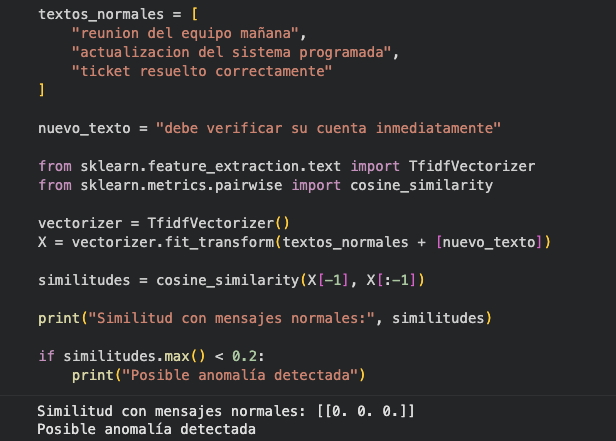Click the variable name textos_normales
The image size is (616, 441).
(101, 15)
